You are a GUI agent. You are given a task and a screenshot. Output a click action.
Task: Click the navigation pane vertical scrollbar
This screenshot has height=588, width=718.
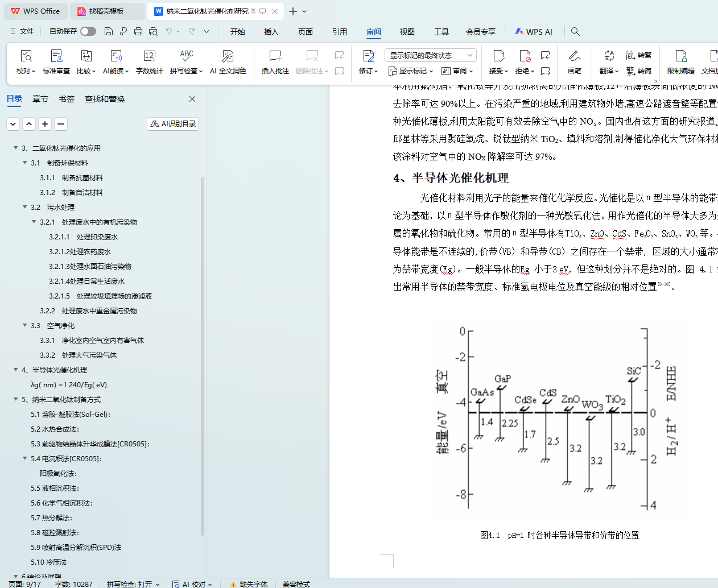click(x=203, y=356)
